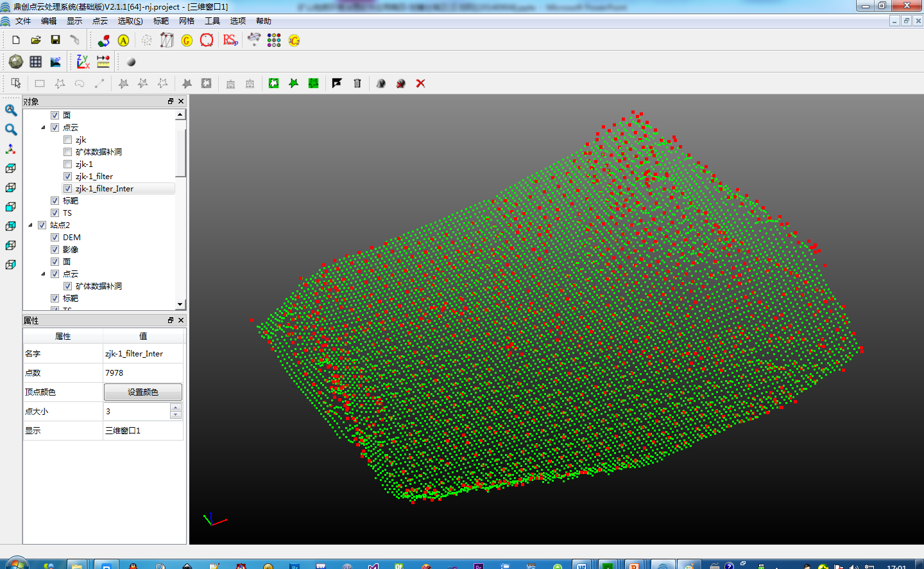Toggle the DEM checkbox under 站点2

tap(55, 238)
